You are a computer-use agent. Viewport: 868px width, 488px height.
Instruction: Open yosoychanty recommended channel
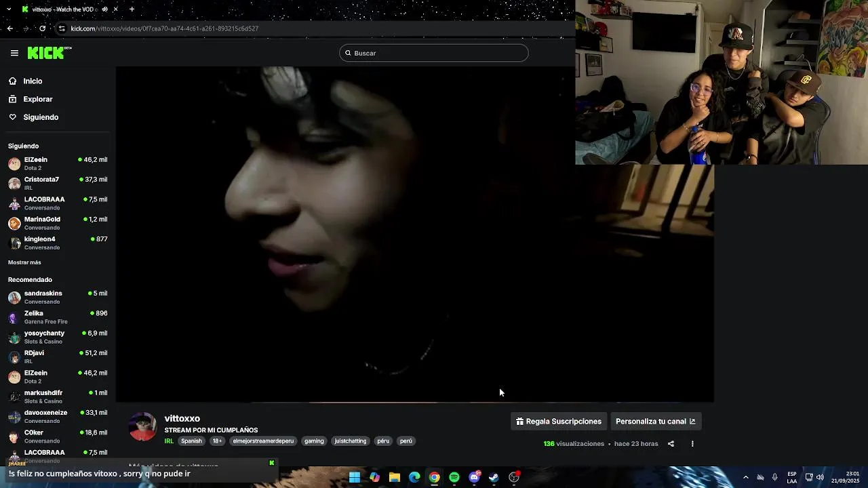[58, 337]
